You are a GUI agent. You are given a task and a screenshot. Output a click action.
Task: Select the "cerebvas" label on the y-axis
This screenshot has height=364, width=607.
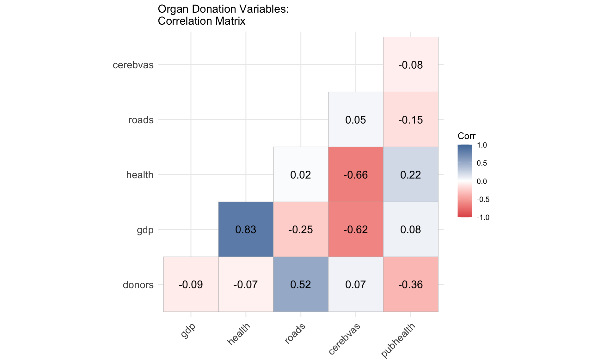133,65
